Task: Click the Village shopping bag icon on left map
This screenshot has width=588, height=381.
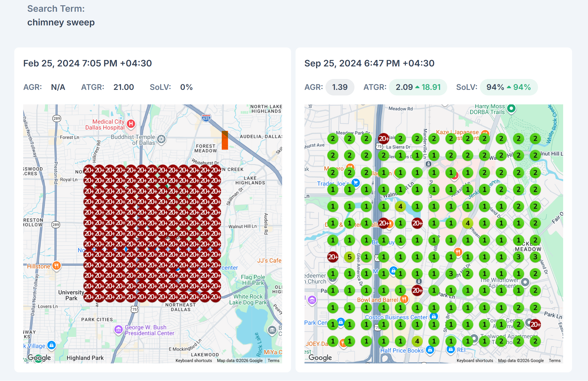Action: click(x=51, y=345)
